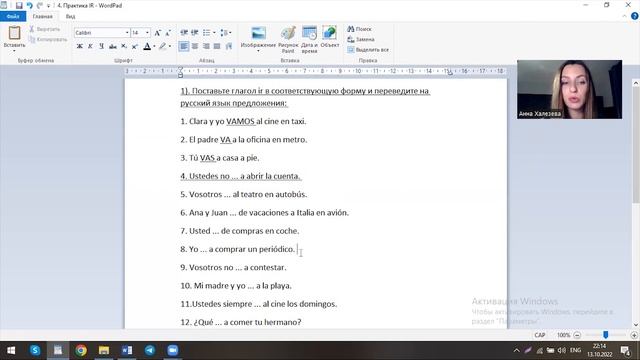Open the Файл menu
The height and width of the screenshot is (360, 640).
(13, 16)
